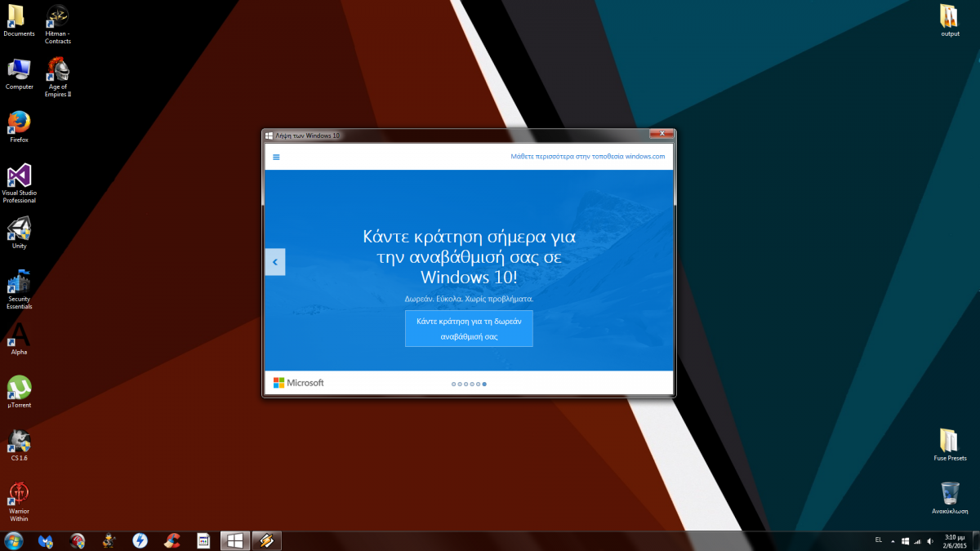Open windows.com learn more link
The image size is (980, 551).
pos(588,156)
